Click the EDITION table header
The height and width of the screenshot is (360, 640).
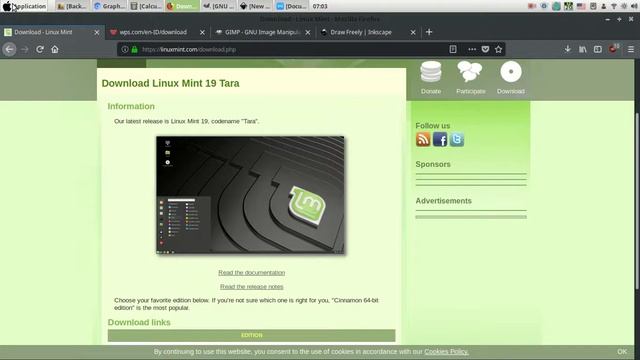(x=251, y=335)
